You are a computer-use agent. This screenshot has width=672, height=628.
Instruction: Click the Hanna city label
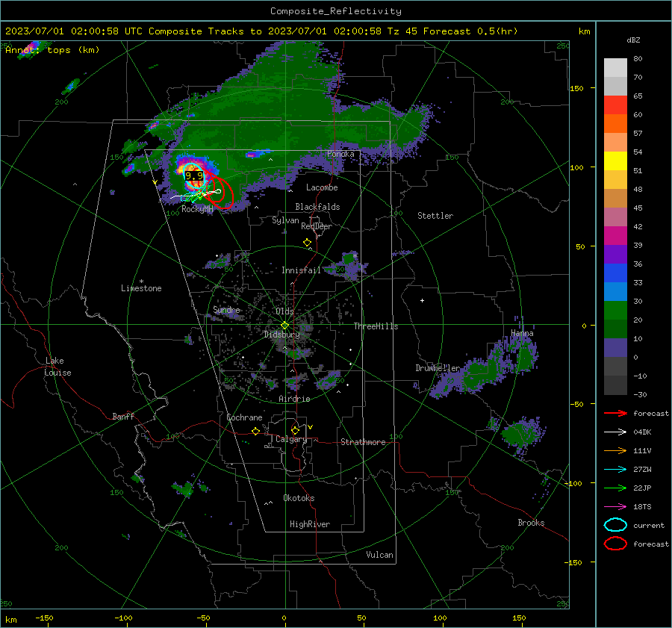(522, 333)
